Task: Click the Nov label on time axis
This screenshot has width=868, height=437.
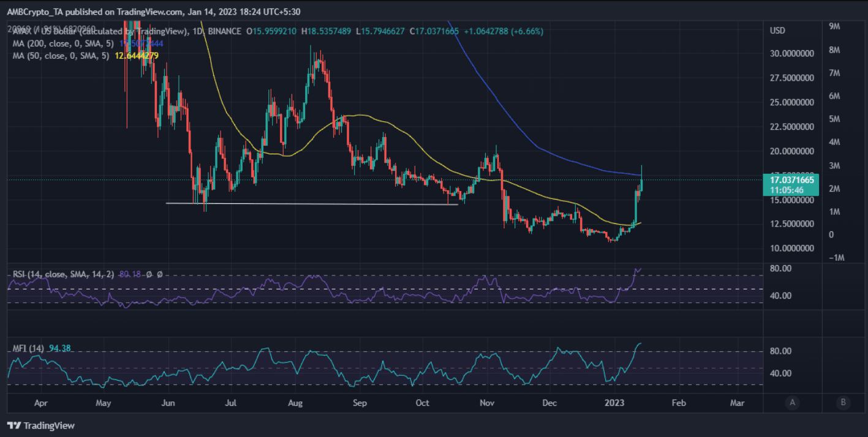Action: [487, 403]
